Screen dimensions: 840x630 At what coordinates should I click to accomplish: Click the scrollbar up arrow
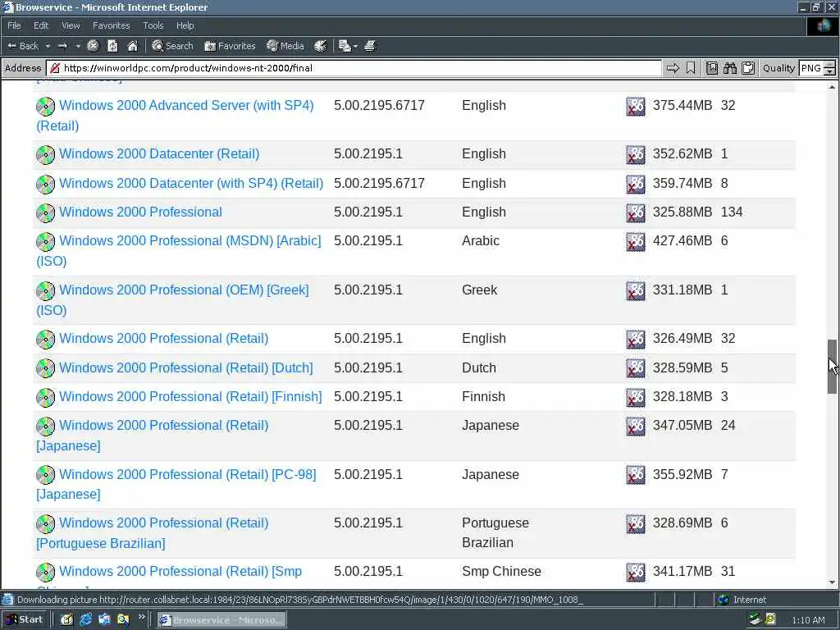(x=832, y=87)
